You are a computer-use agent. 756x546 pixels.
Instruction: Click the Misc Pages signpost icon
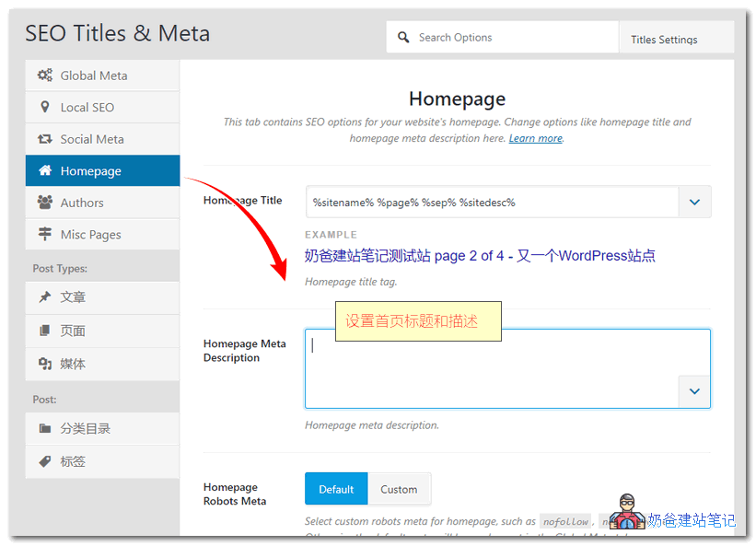tap(44, 234)
